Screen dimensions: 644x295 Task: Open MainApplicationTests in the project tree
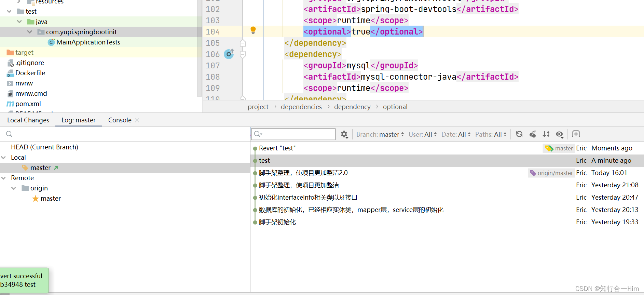point(88,42)
